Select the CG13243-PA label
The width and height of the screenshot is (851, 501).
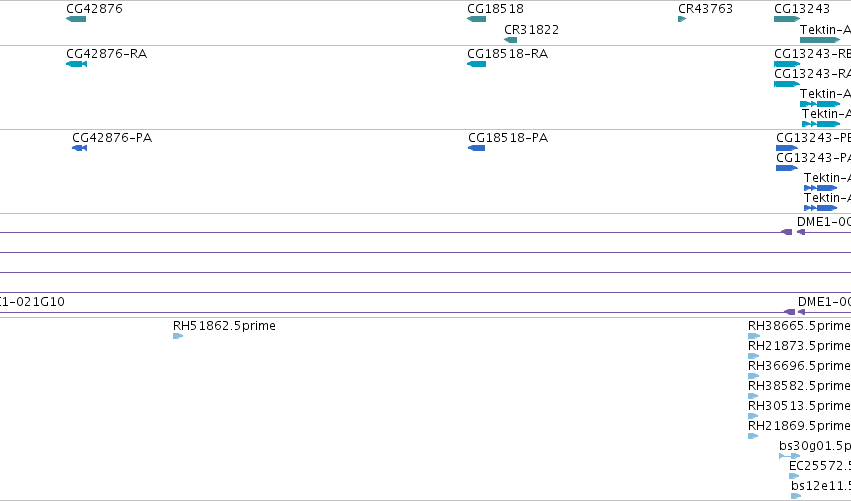(x=814, y=157)
